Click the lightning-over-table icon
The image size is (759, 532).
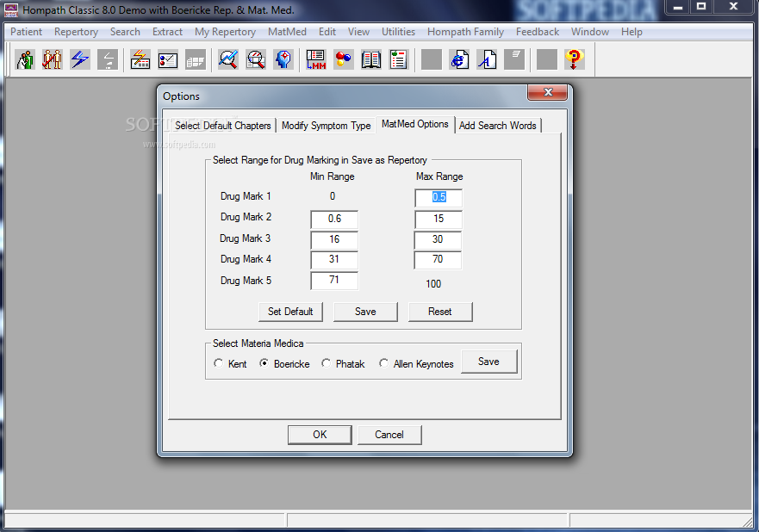pyautogui.click(x=140, y=59)
